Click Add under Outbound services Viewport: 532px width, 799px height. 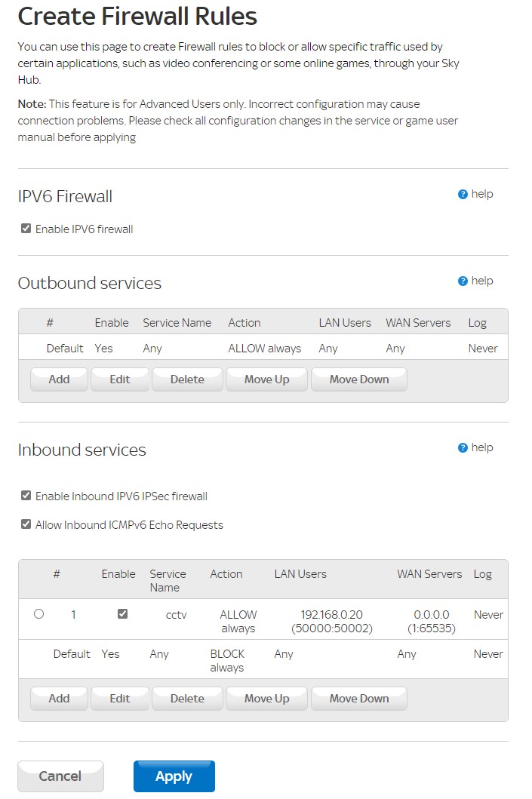pyautogui.click(x=59, y=380)
